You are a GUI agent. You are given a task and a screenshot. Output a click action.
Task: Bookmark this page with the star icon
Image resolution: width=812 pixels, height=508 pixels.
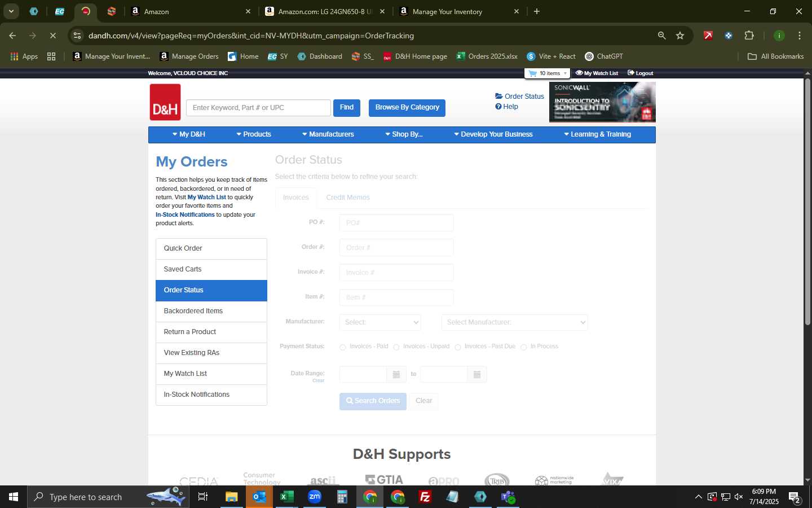(680, 36)
